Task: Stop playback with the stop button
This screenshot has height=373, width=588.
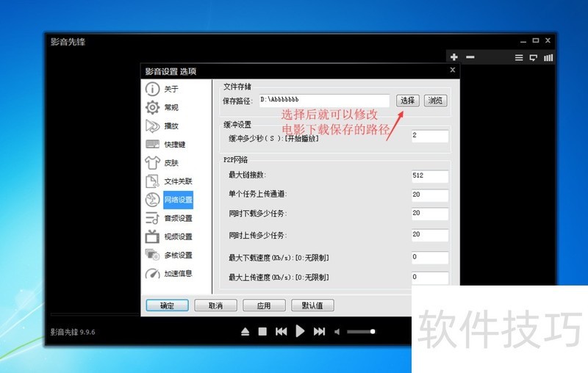Action: [262, 331]
